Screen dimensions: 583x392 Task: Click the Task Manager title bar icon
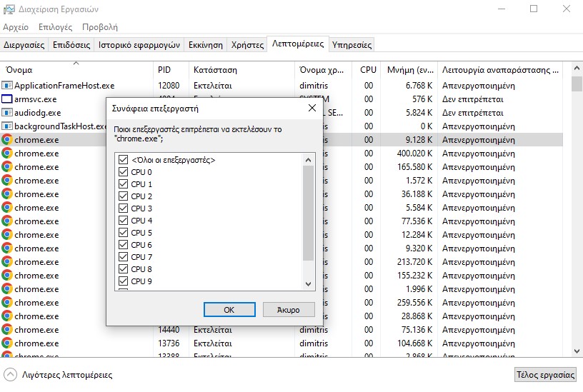click(9, 9)
